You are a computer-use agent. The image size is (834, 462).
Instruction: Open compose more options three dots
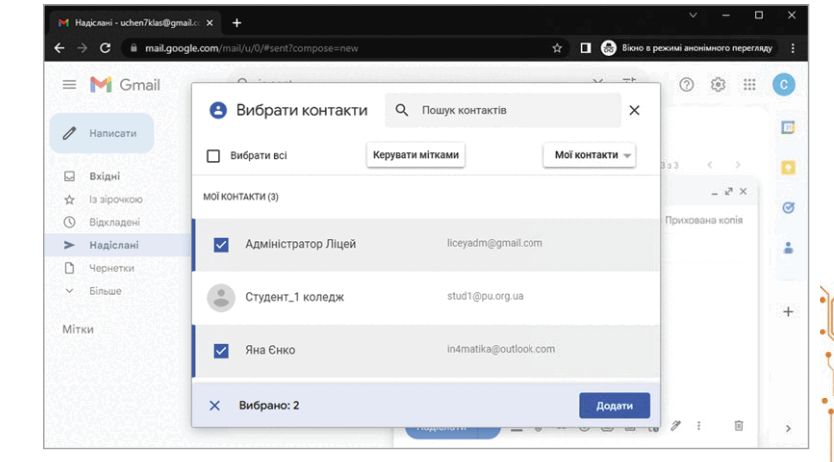pyautogui.click(x=698, y=425)
